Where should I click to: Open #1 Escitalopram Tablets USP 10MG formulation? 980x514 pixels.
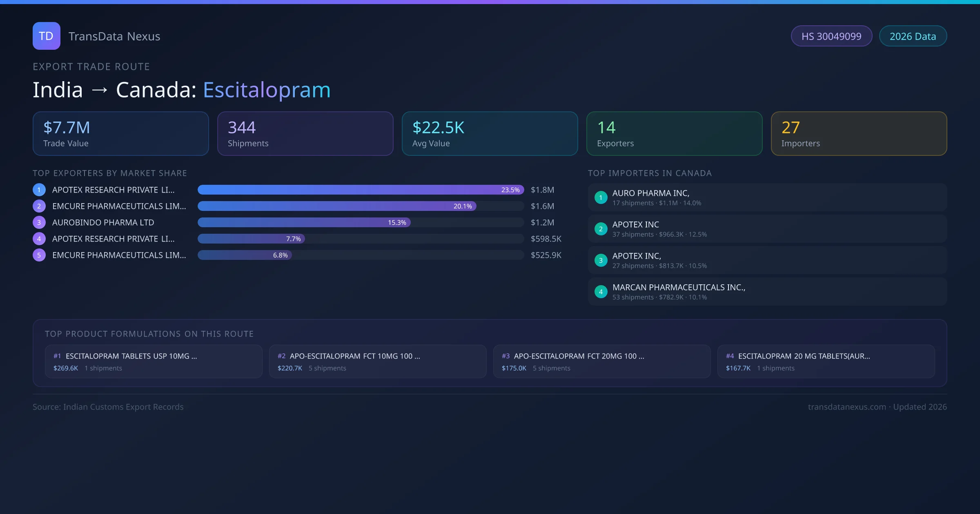(x=154, y=361)
